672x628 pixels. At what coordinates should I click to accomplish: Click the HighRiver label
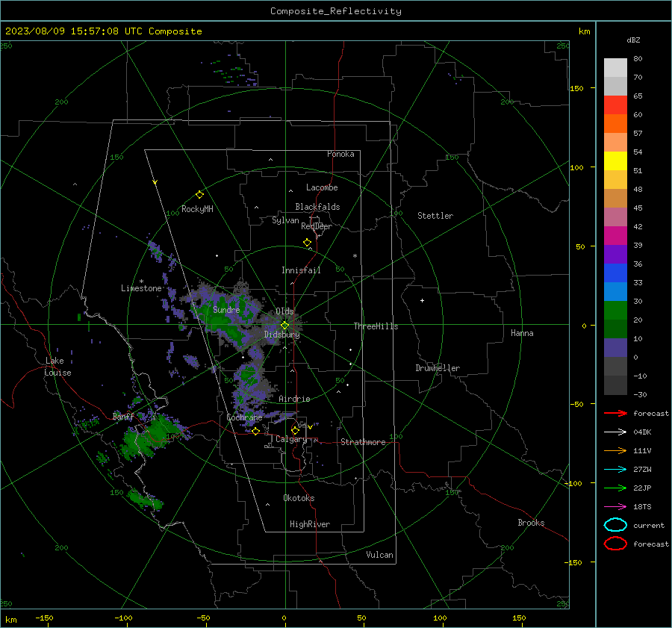point(310,524)
